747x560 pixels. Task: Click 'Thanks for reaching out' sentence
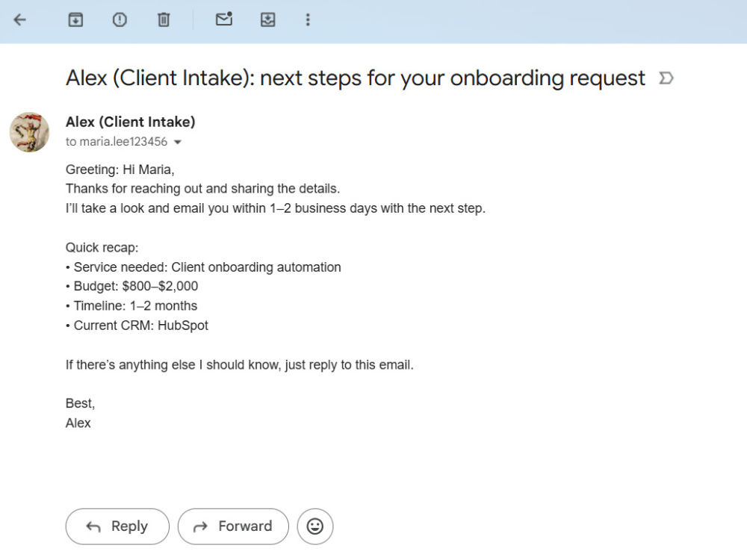click(x=203, y=189)
